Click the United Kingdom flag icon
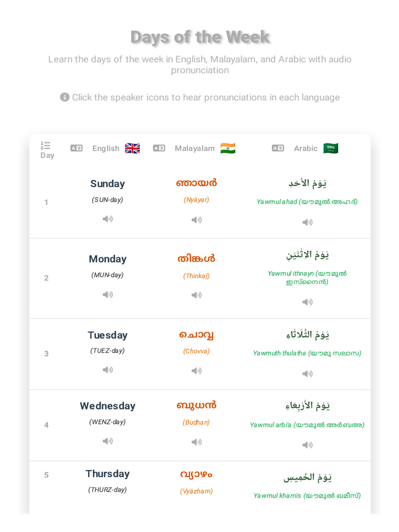 point(132,149)
